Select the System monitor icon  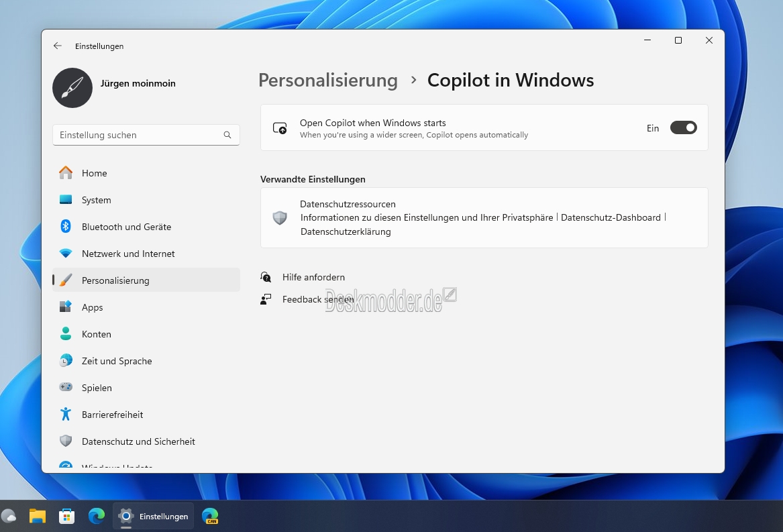[x=65, y=200]
